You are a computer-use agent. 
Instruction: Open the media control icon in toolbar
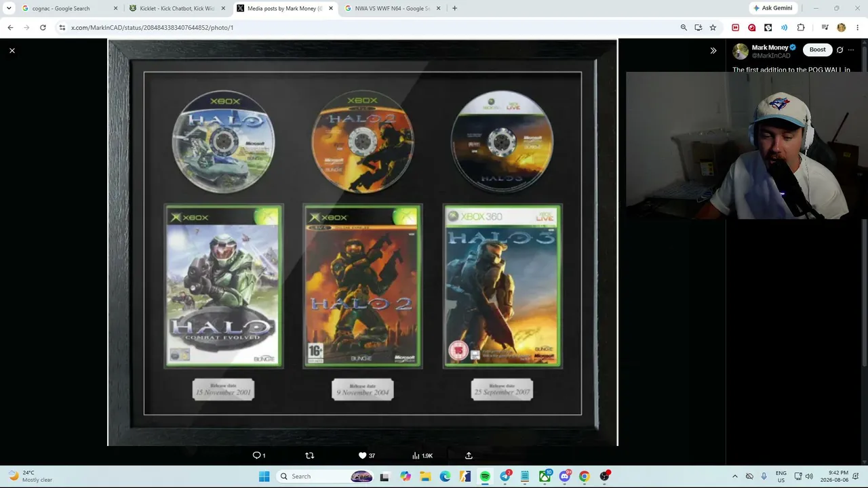tap(825, 28)
